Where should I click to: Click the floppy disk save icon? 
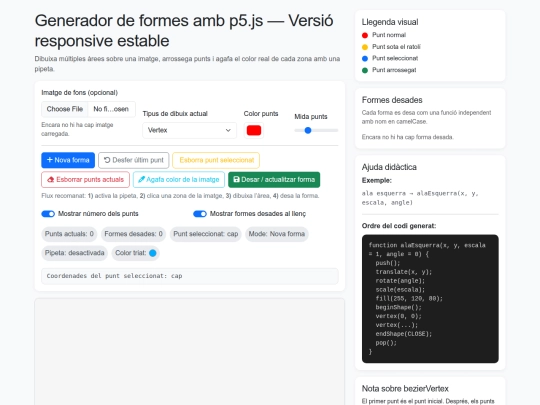coord(236,179)
